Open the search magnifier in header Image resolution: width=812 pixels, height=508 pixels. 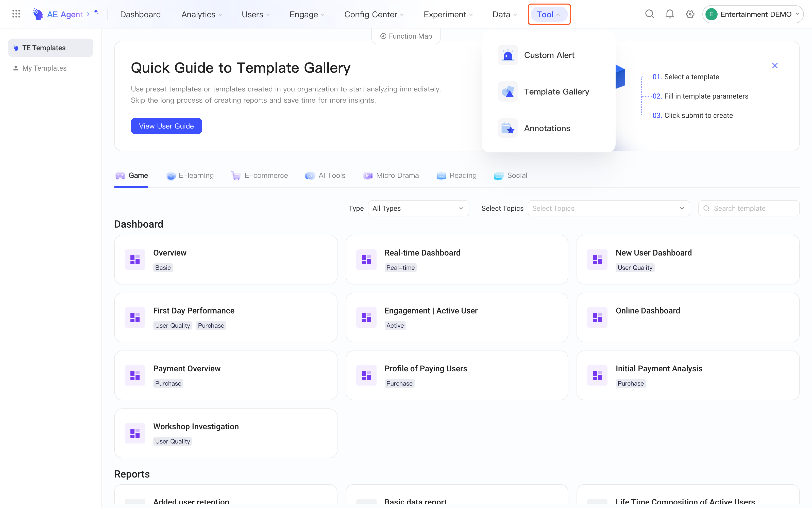tap(650, 14)
